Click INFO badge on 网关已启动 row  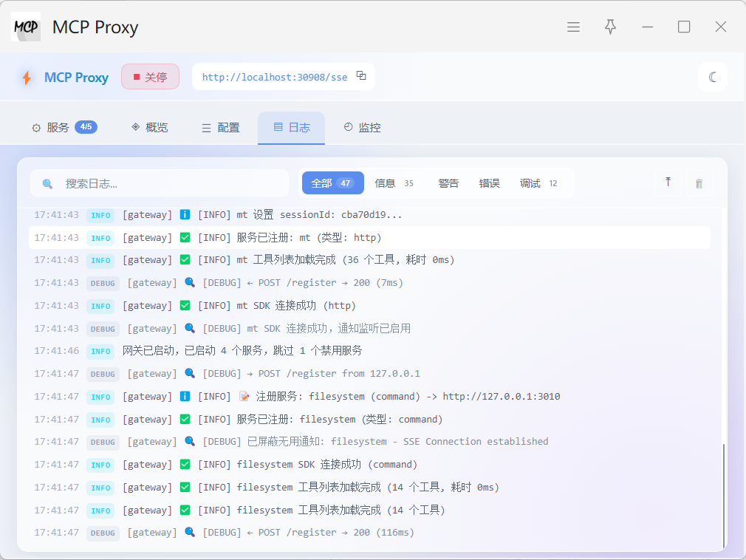[x=101, y=351]
